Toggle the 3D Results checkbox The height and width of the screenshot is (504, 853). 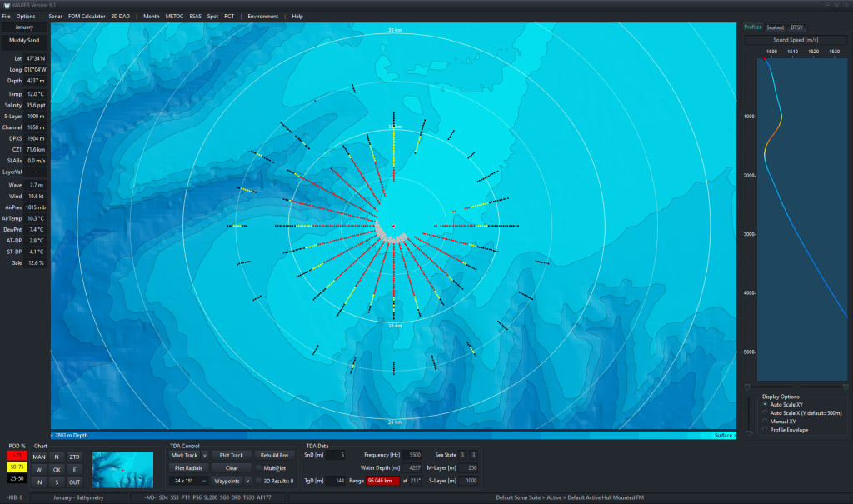click(x=259, y=481)
